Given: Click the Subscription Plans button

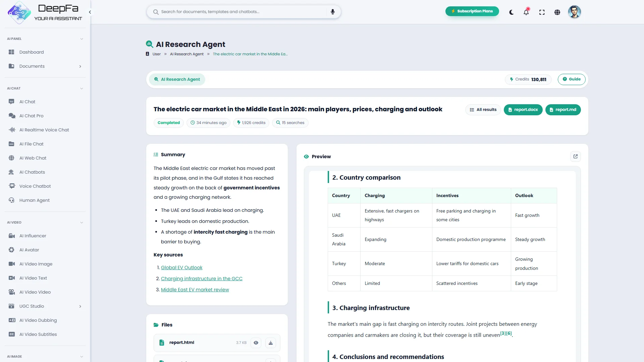Looking at the screenshot, I should pyautogui.click(x=472, y=11).
